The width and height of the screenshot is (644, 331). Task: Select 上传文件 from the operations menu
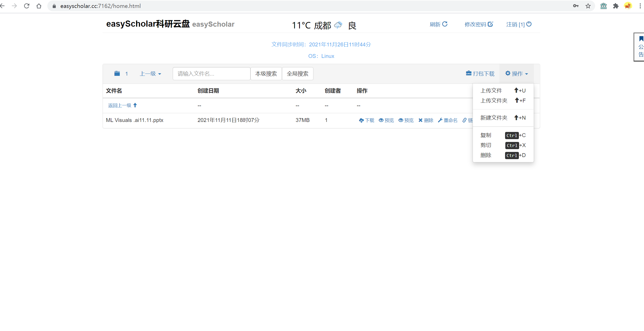click(x=491, y=90)
